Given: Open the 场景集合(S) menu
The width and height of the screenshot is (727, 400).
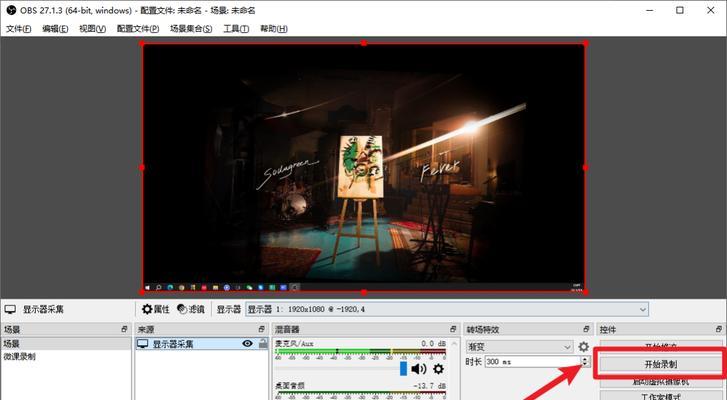Looking at the screenshot, I should click(x=191, y=29).
